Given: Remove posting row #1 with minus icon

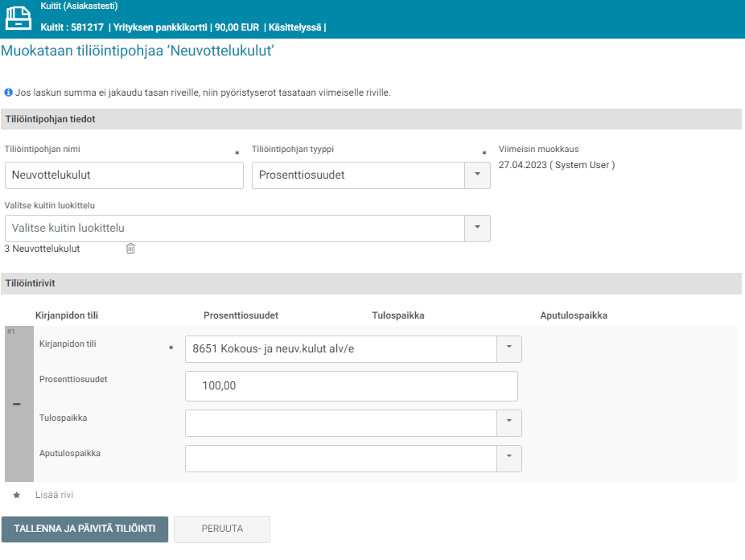Looking at the screenshot, I should (17, 404).
